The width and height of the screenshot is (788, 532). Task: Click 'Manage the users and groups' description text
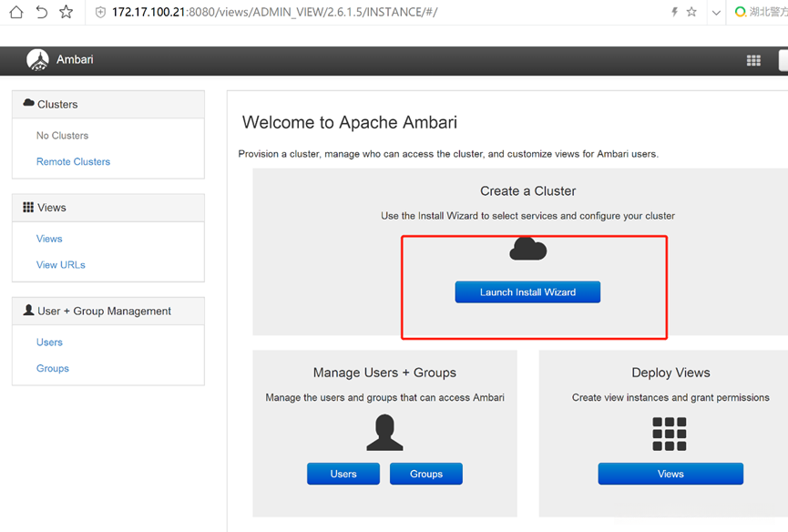385,398
